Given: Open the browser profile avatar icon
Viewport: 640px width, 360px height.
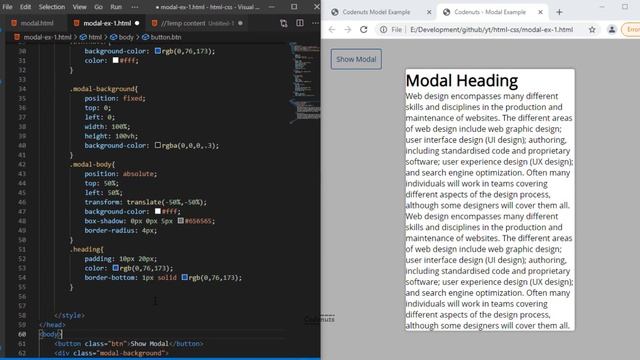Looking at the screenshot, I should click(611, 29).
